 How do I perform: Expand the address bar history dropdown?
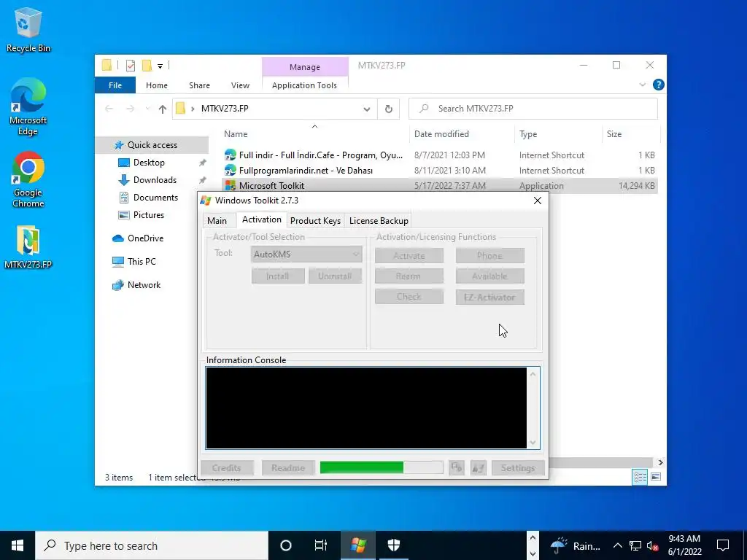click(367, 109)
